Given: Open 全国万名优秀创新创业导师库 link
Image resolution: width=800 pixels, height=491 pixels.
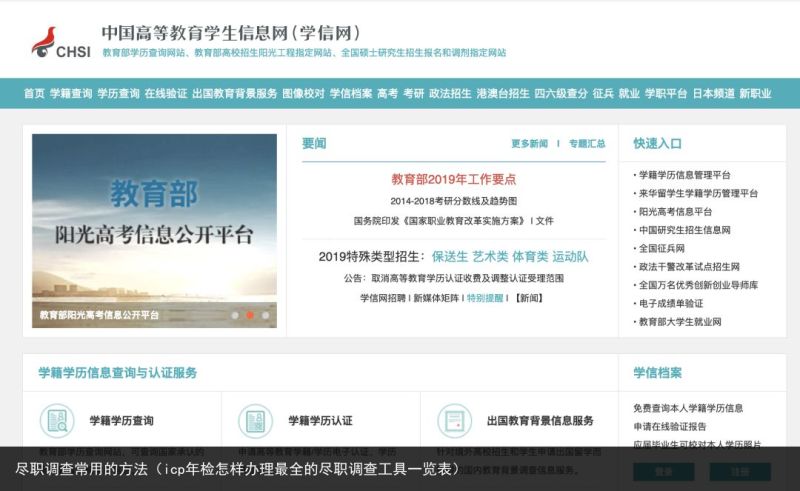Looking at the screenshot, I should click(x=698, y=285).
